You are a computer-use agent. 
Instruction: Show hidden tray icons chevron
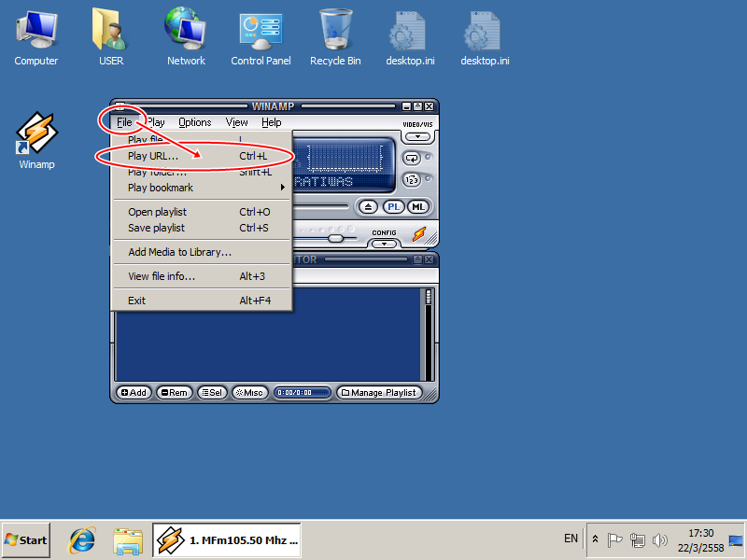pyautogui.click(x=595, y=539)
